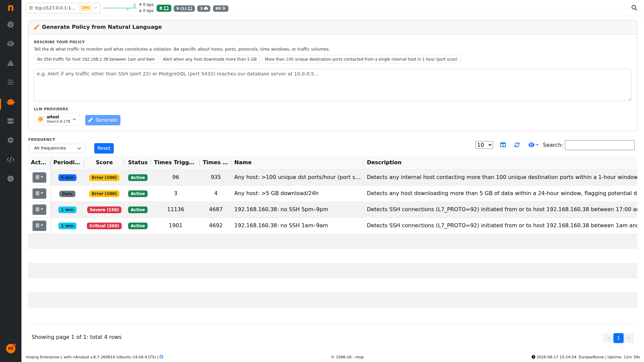Sort by the Description column header
The width and height of the screenshot is (644, 362).
[384, 162]
